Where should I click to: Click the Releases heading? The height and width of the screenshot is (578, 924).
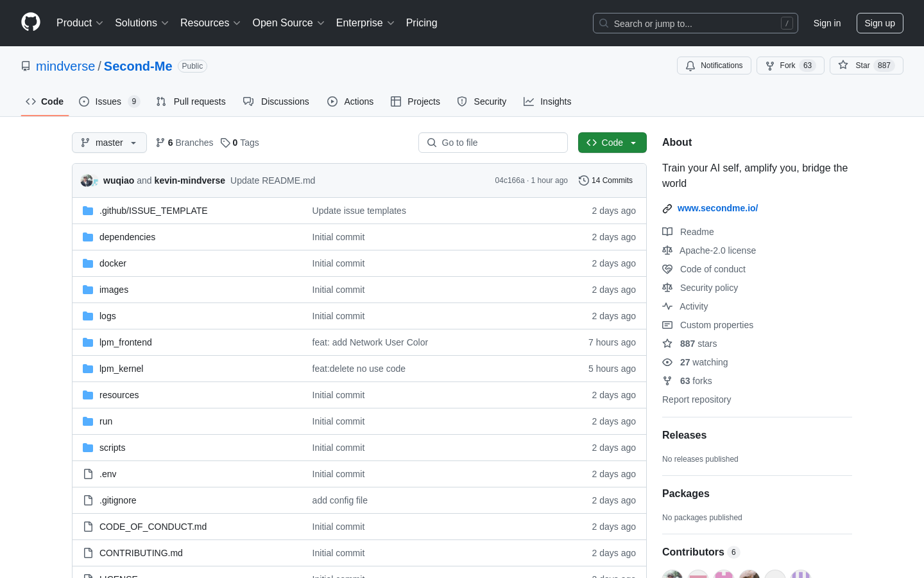click(684, 435)
